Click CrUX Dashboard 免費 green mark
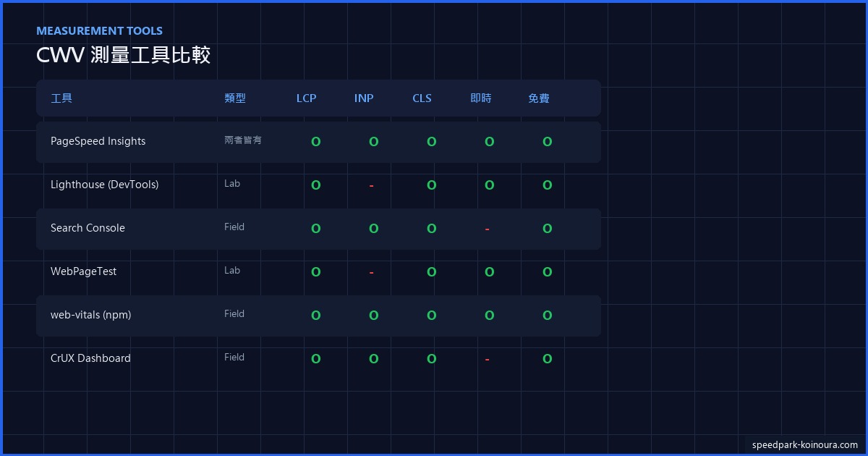The image size is (868, 456). point(547,359)
